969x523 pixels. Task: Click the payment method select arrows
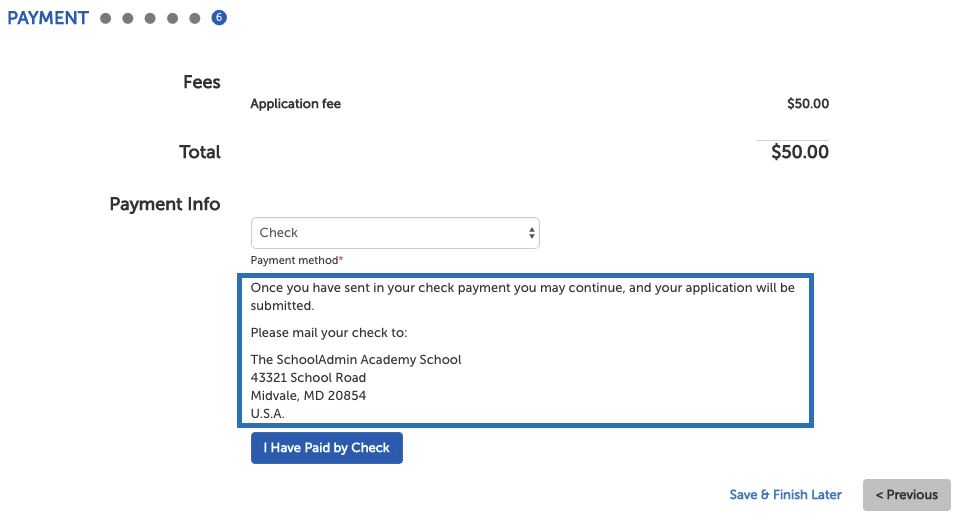(x=531, y=233)
